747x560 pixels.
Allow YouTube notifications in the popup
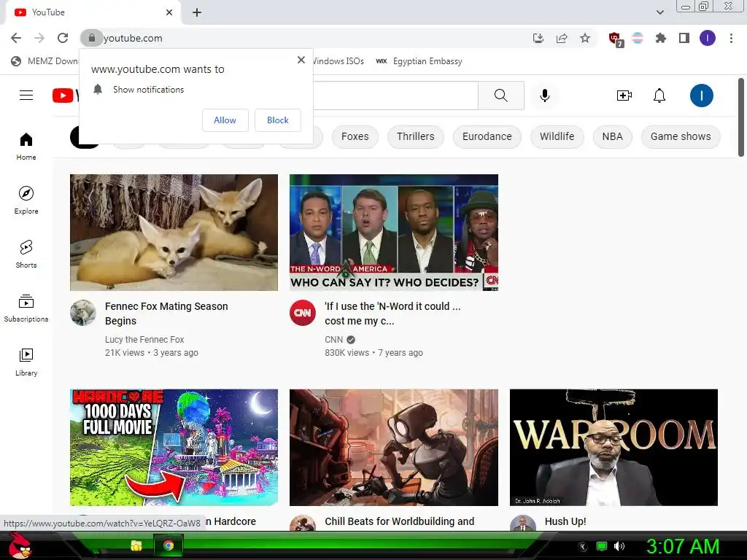point(225,120)
